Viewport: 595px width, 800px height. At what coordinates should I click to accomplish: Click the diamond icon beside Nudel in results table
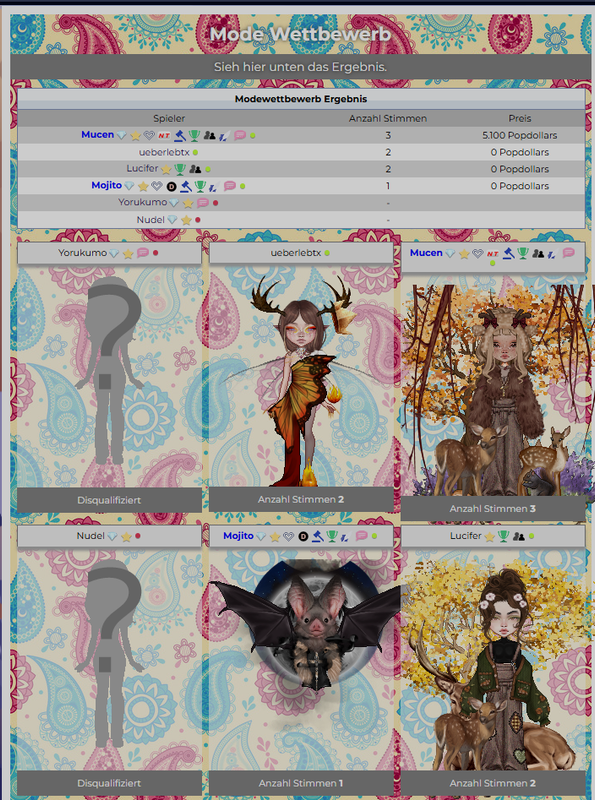click(x=172, y=220)
